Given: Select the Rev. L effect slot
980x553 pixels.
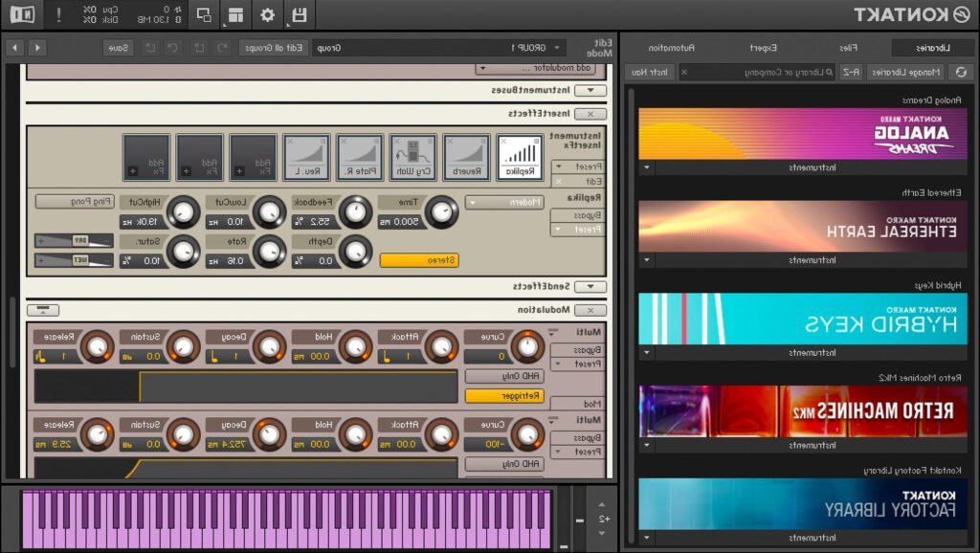Looking at the screenshot, I should 306,158.
